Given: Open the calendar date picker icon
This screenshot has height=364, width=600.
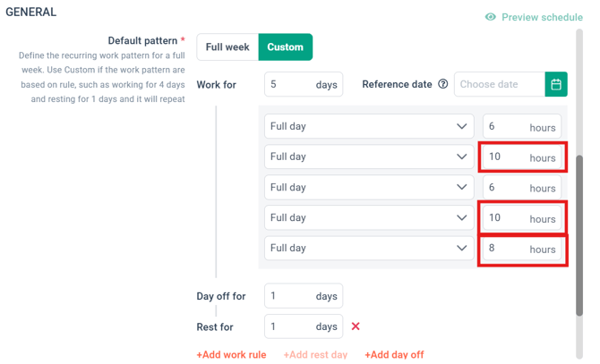Looking at the screenshot, I should coord(556,84).
